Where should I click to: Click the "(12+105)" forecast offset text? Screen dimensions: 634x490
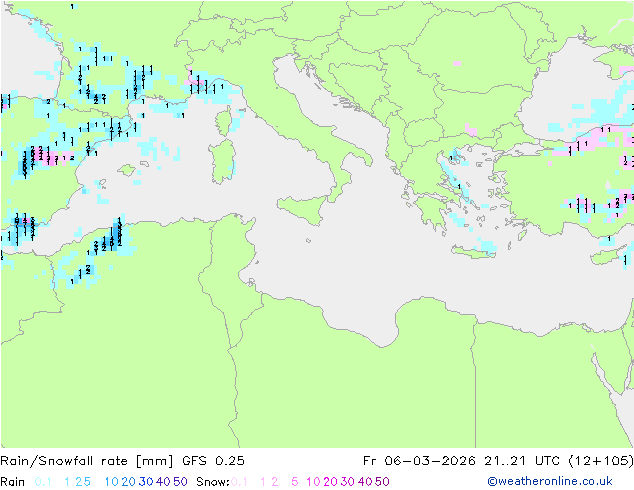[x=601, y=461]
